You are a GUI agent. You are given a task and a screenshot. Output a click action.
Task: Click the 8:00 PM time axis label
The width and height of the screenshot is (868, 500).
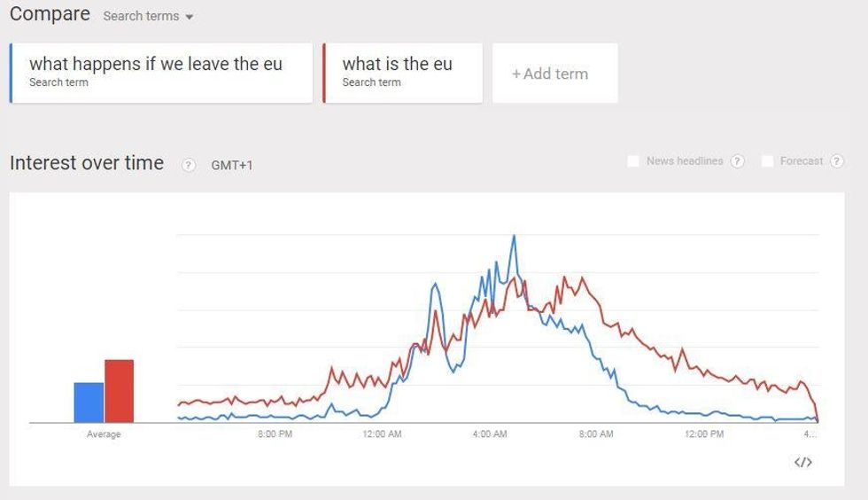275,434
